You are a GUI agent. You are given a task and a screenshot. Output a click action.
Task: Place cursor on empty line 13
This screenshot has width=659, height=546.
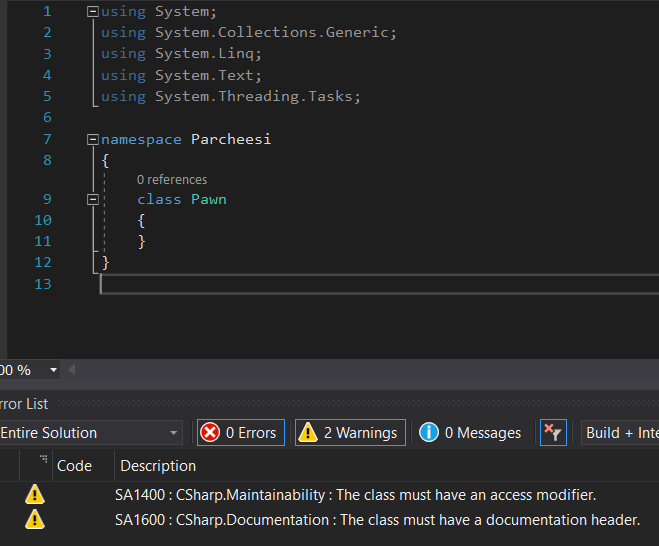(300, 284)
